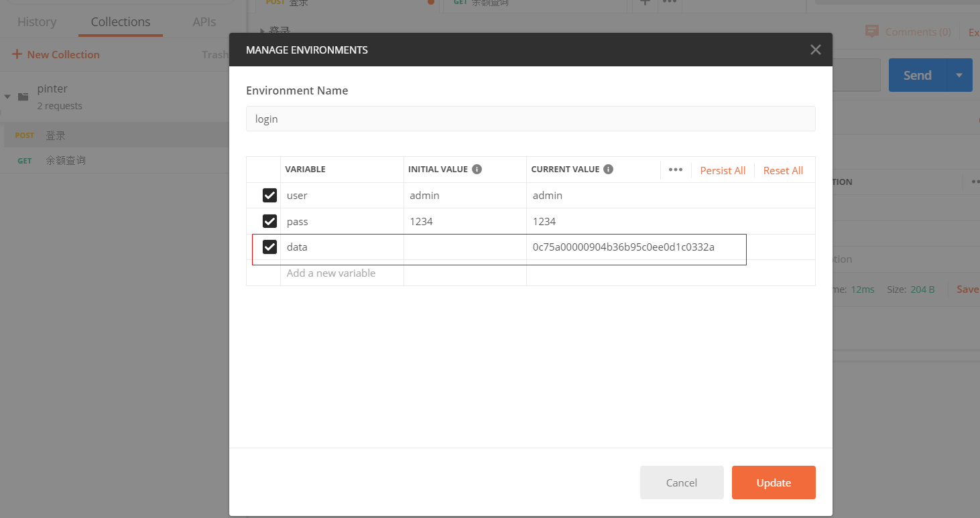Click the Initial Value info icon
980x518 pixels.
click(x=477, y=170)
